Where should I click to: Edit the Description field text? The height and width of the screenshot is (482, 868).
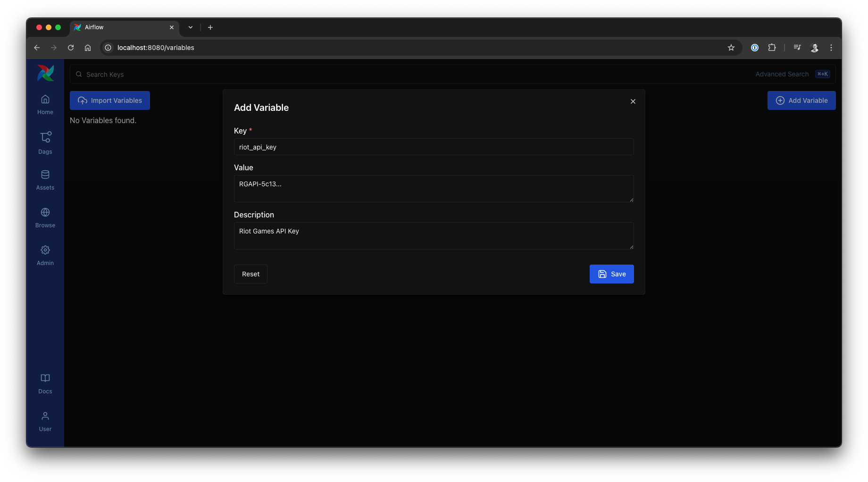(434, 235)
